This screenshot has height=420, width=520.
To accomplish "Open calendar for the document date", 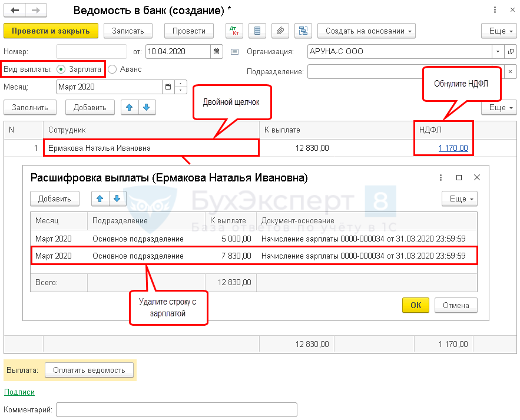I will click(217, 51).
